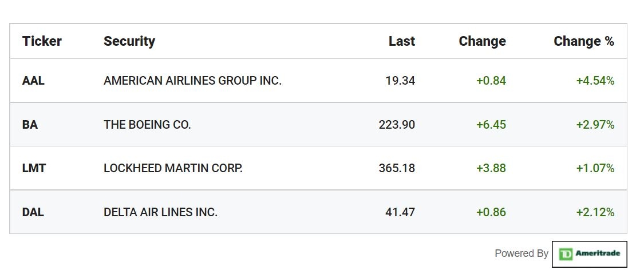Click the TD Ameritrade logo
The image size is (644, 270).
pos(590,254)
